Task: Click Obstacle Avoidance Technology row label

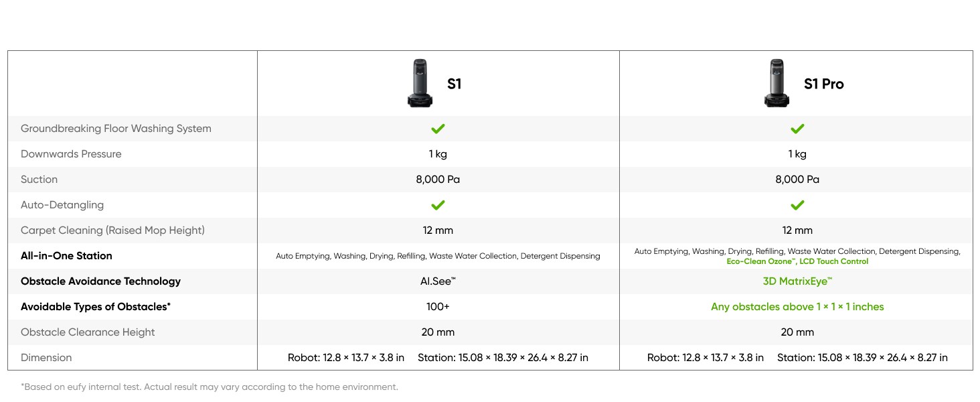Action: [x=100, y=281]
